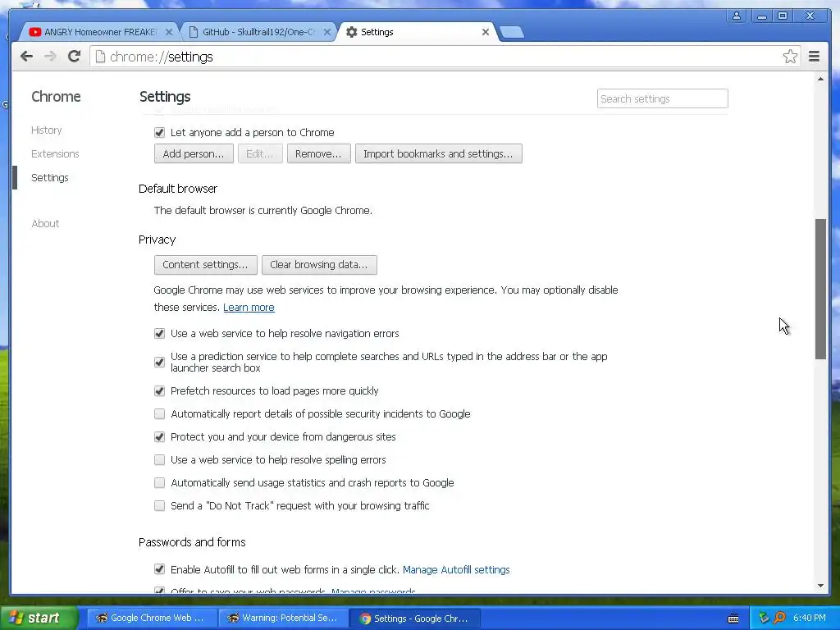Image resolution: width=840 pixels, height=630 pixels.
Task: Enable the Do Not Track request checkbox
Action: pos(159,505)
